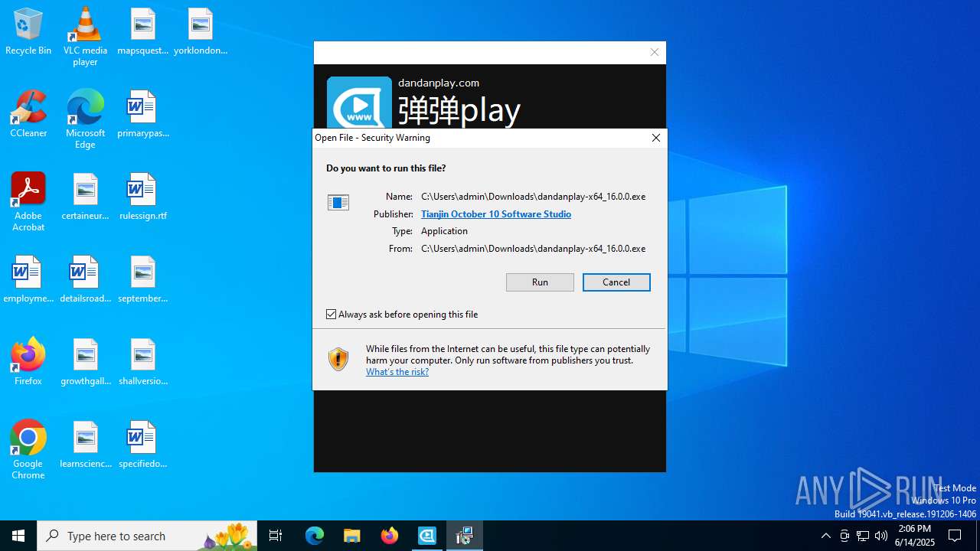Screen dimensions: 980x551
Task: Open CCleaner desktop shortcut
Action: [28, 114]
